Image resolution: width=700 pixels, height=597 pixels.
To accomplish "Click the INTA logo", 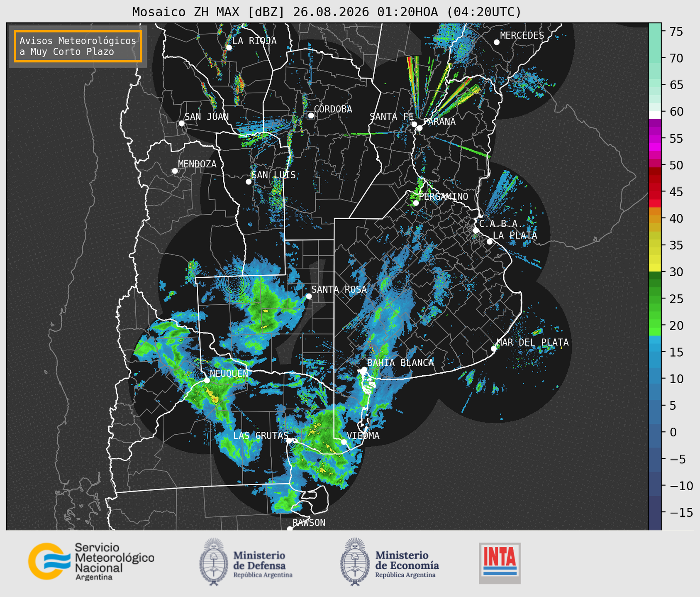I will click(500, 563).
